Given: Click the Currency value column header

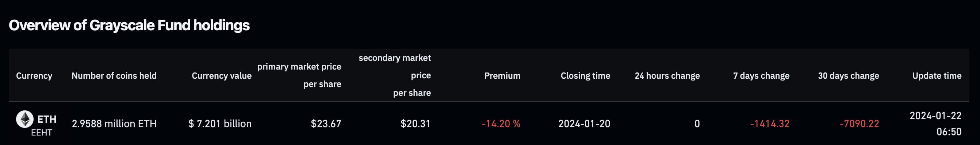Looking at the screenshot, I should [x=221, y=75].
